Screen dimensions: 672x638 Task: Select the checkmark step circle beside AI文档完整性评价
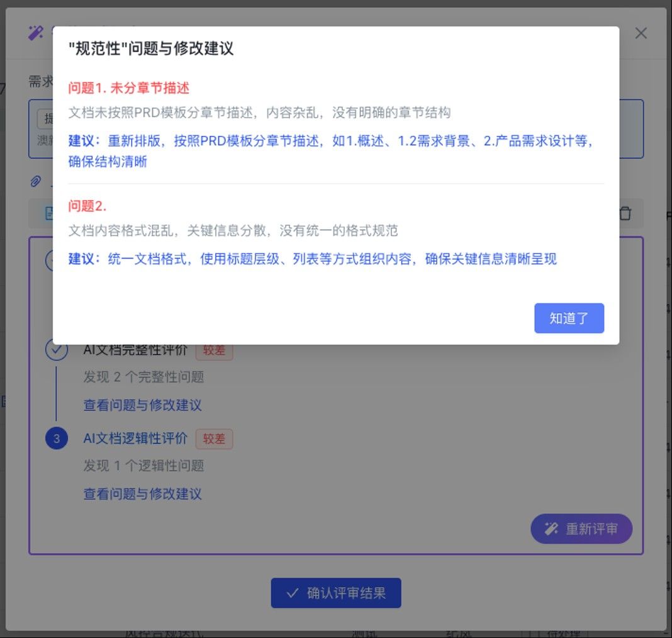(x=57, y=350)
